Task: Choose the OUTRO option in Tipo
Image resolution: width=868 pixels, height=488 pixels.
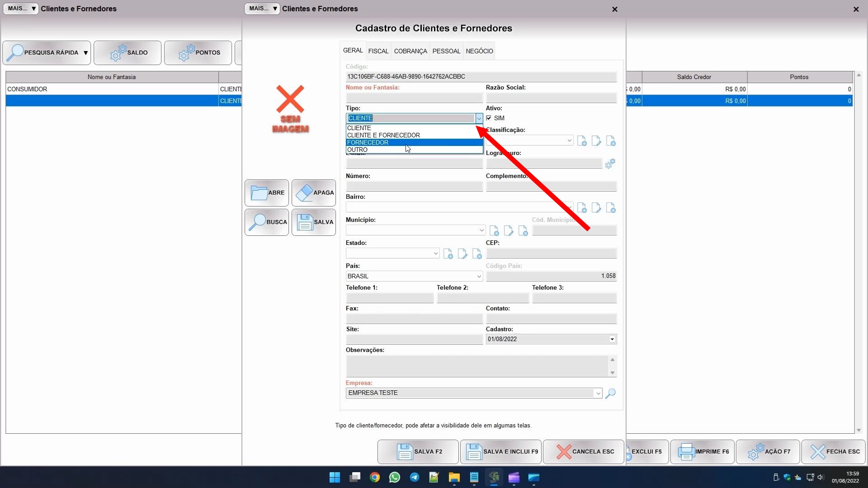Action: click(x=358, y=150)
